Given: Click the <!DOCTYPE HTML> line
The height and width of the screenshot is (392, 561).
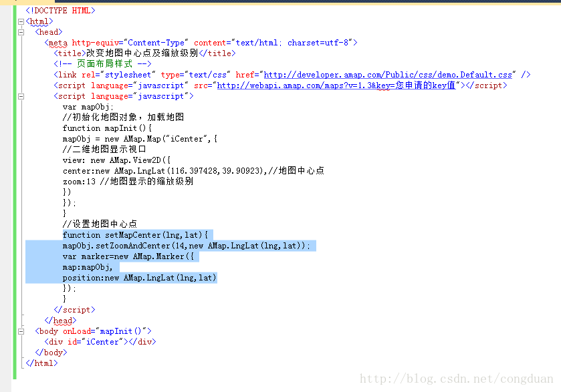Looking at the screenshot, I should (x=60, y=11).
